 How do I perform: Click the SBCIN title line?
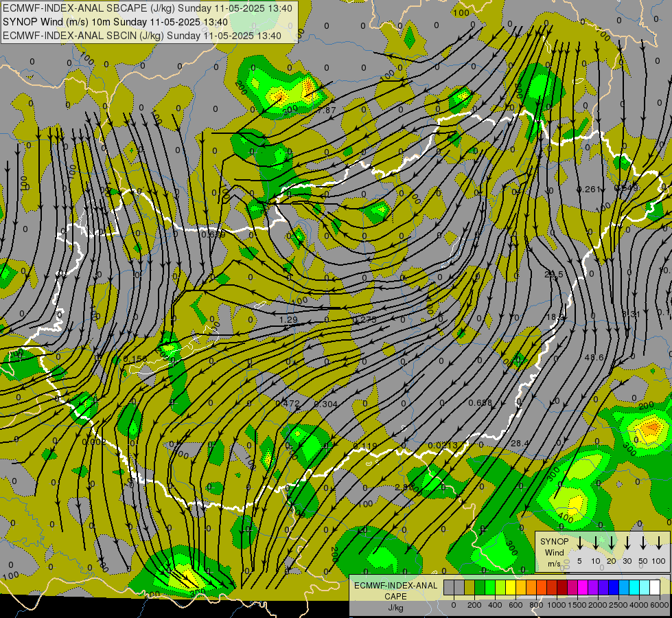tap(142, 36)
